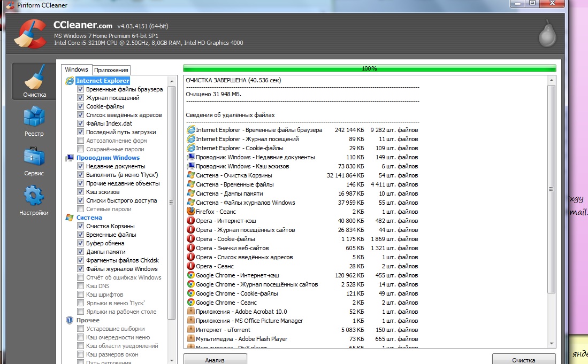Click Проводник Windows icon in left tree
Image resolution: width=588 pixels, height=364 pixels.
click(70, 158)
